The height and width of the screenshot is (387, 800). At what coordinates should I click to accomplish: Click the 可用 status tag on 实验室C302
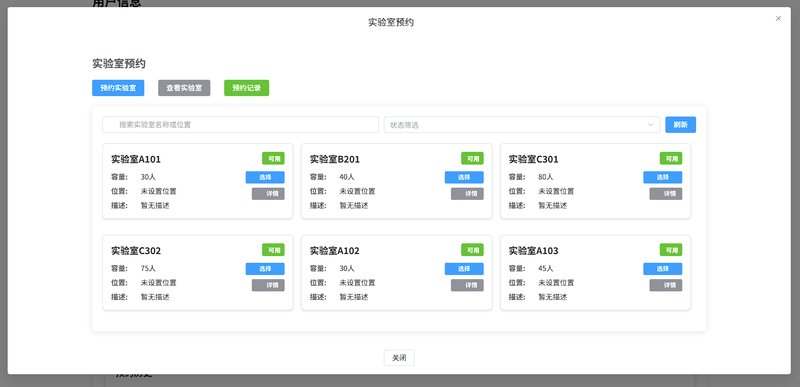pyautogui.click(x=273, y=250)
